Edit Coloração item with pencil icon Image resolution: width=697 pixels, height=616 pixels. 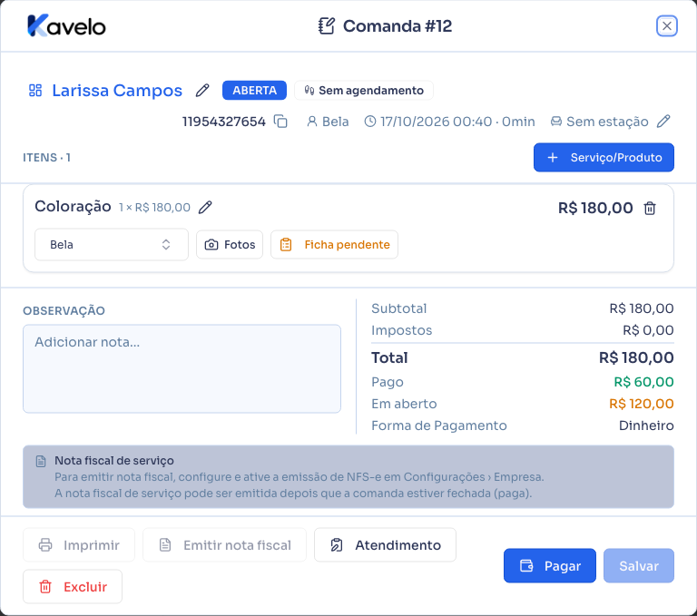pyautogui.click(x=205, y=207)
